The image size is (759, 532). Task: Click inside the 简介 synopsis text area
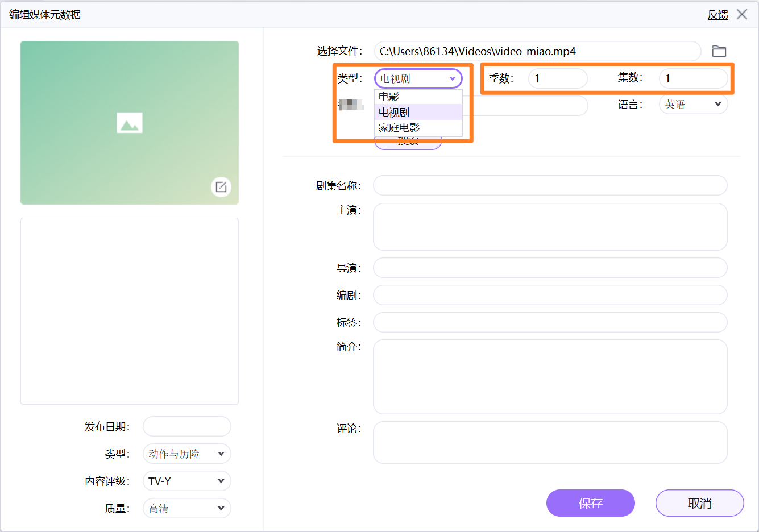pos(550,375)
